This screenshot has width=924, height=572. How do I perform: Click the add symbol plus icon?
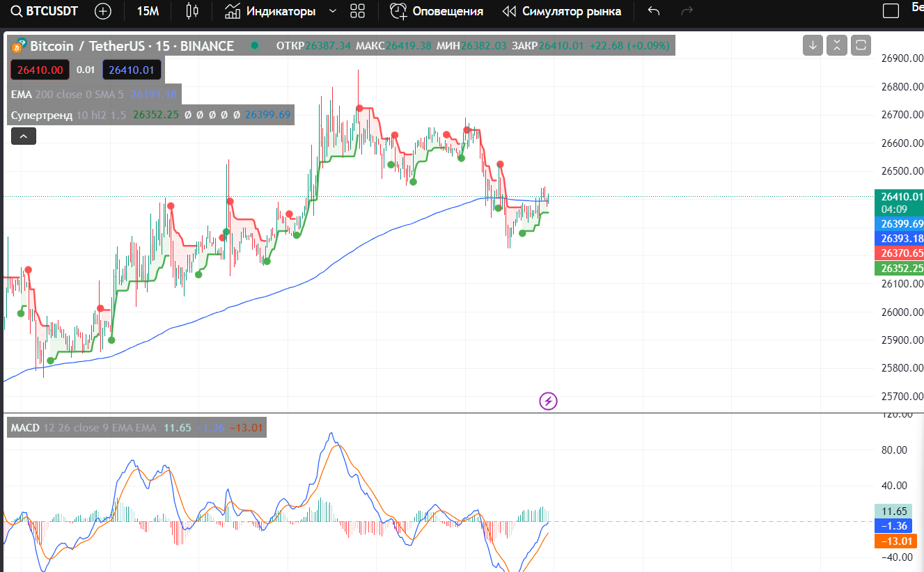[102, 11]
